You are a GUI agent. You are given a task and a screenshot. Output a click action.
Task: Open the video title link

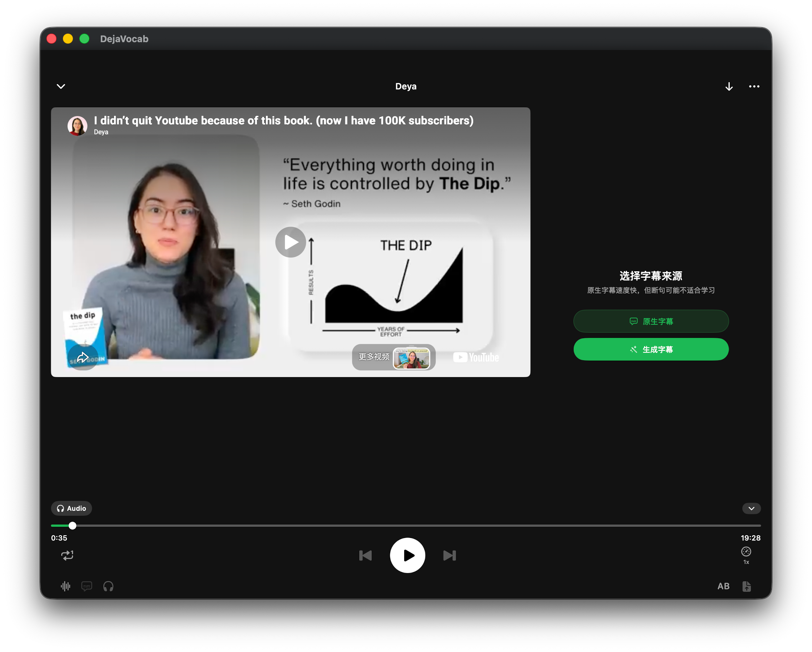284,120
